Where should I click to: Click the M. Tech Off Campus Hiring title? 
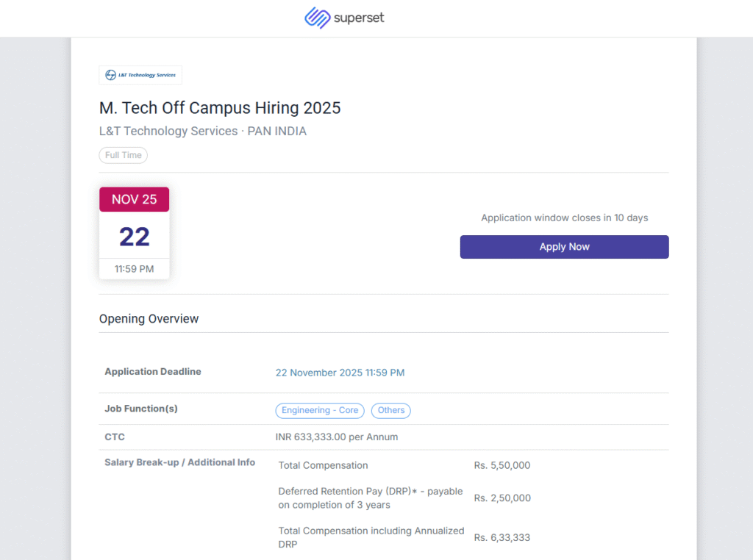pyautogui.click(x=220, y=108)
